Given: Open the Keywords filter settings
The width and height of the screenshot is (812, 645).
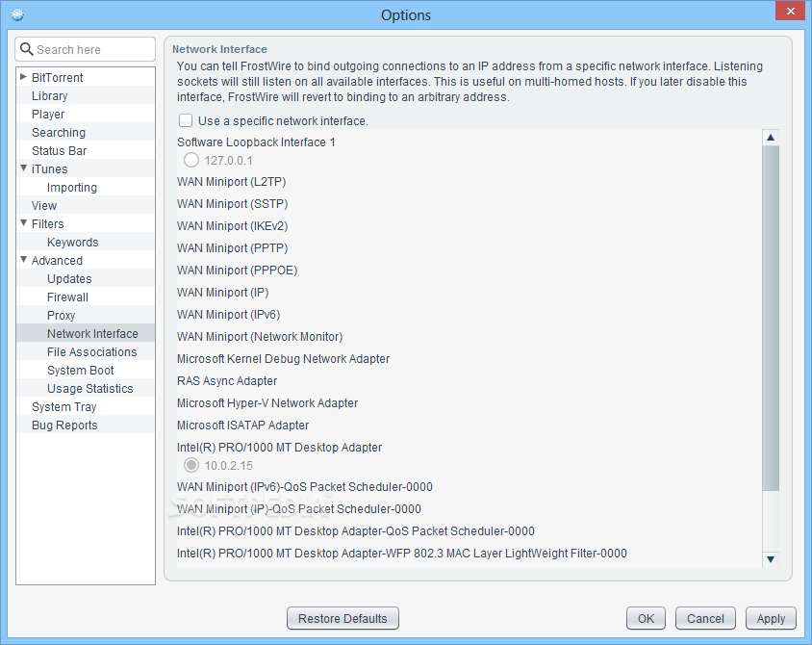Looking at the screenshot, I should 72,243.
